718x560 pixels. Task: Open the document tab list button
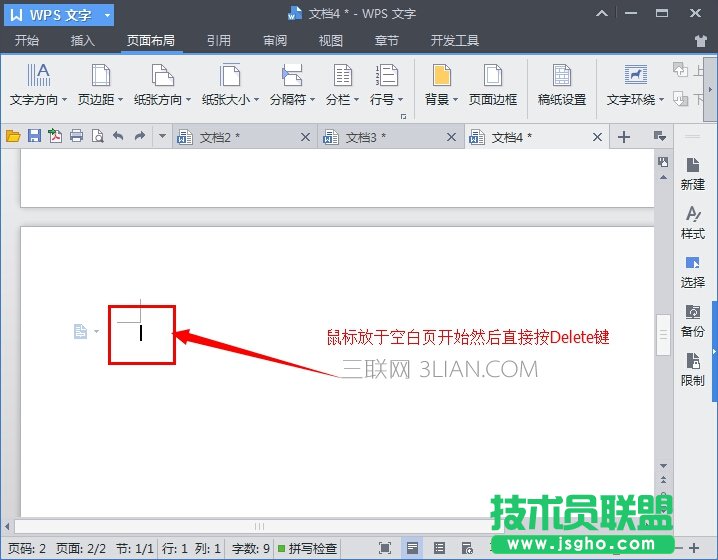[x=659, y=136]
